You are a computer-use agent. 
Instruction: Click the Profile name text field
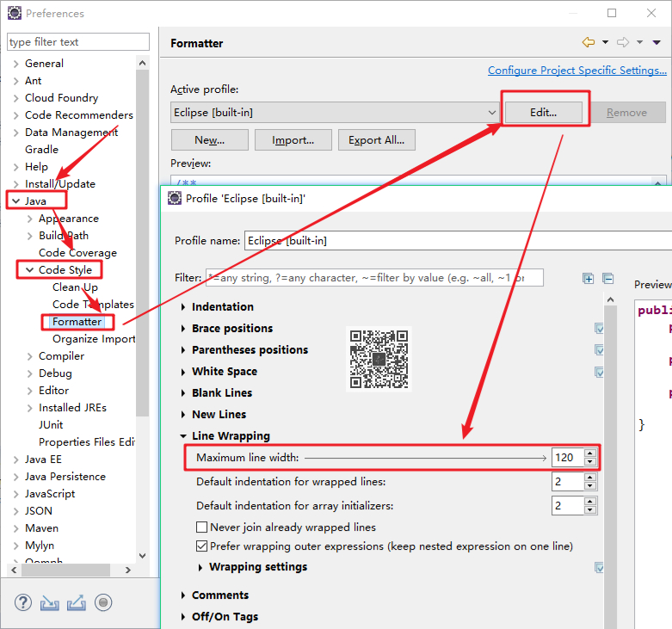[x=458, y=240]
